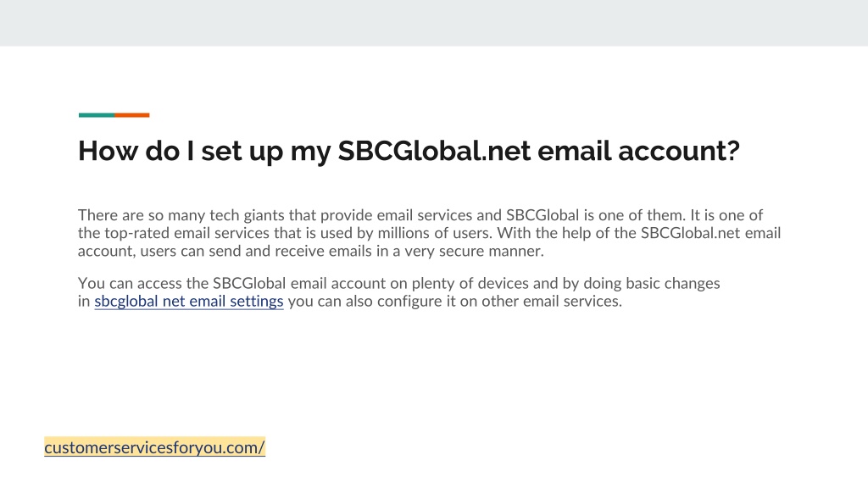Click the line starting 'You can access the SBCGlobal'
Image resolution: width=868 pixels, height=488 pixels.
(x=398, y=283)
